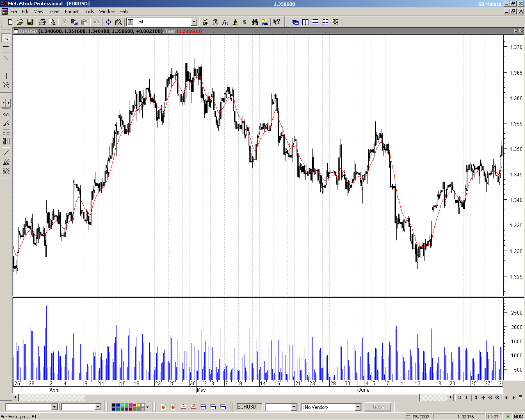Select the vertical time zones tool
525x420 pixels.
6,142
